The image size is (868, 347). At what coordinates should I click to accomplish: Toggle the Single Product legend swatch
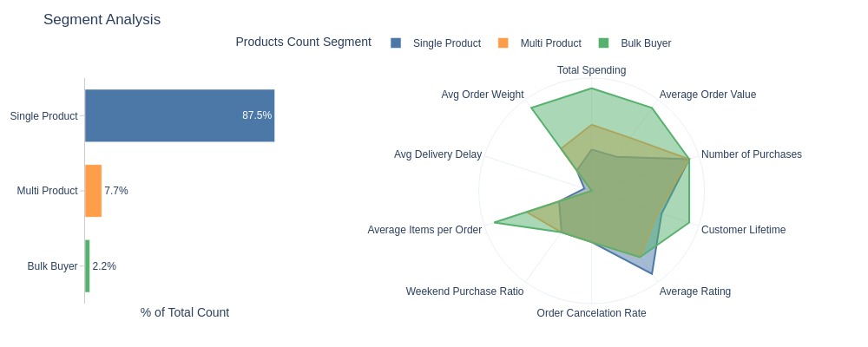(396, 43)
